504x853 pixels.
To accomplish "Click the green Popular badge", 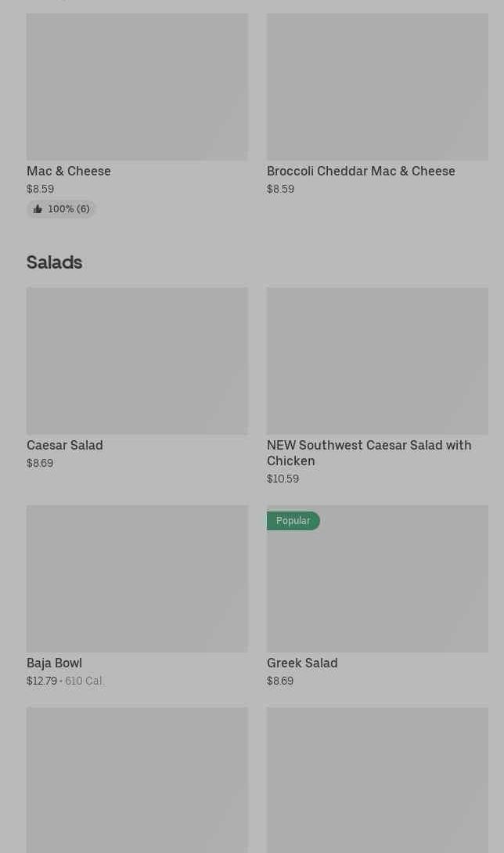I will (x=293, y=521).
